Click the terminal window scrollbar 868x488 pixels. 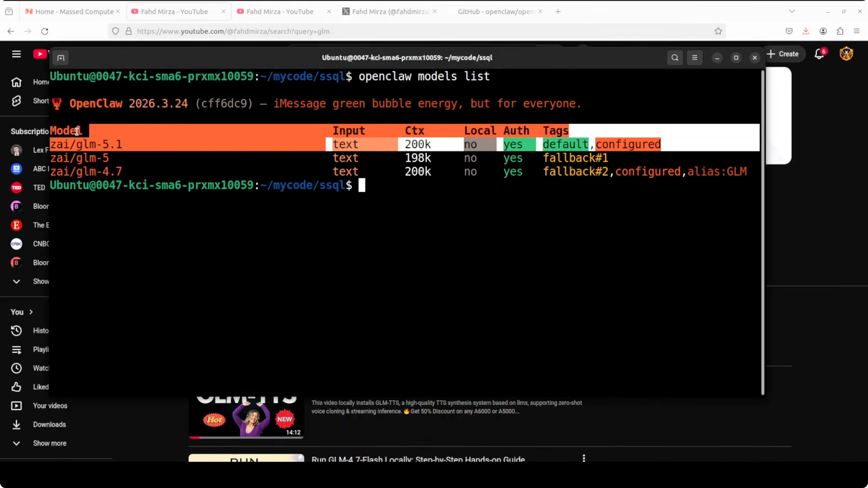763,232
